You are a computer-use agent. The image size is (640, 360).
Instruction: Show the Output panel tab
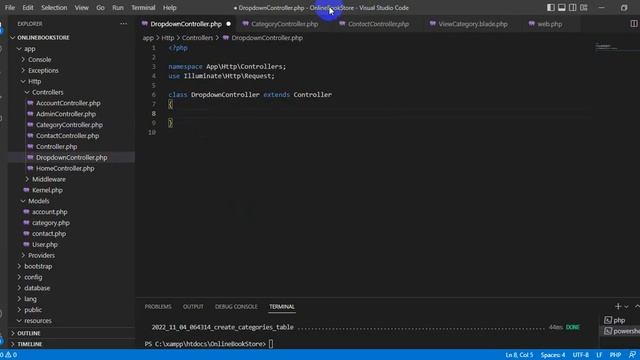pyautogui.click(x=193, y=307)
